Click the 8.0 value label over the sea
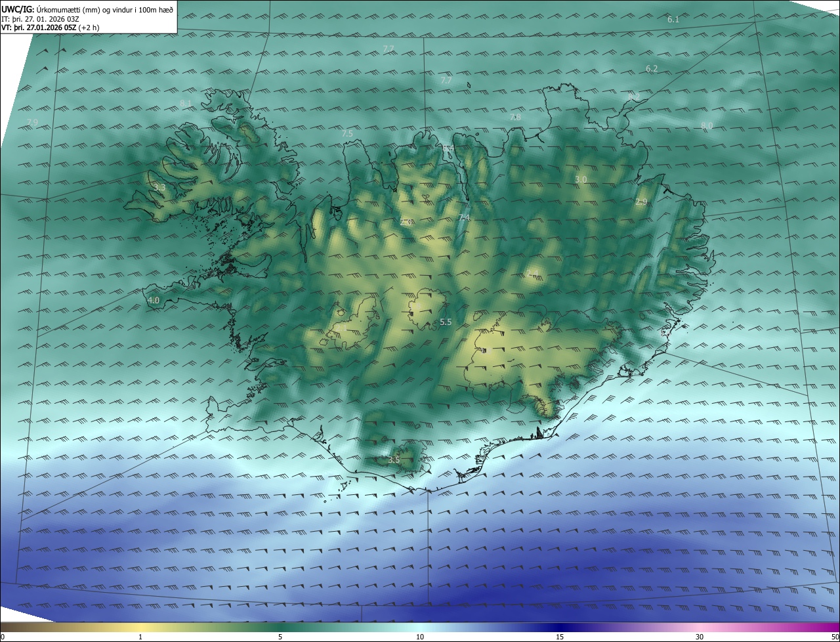This screenshot has width=840, height=642. click(x=707, y=125)
